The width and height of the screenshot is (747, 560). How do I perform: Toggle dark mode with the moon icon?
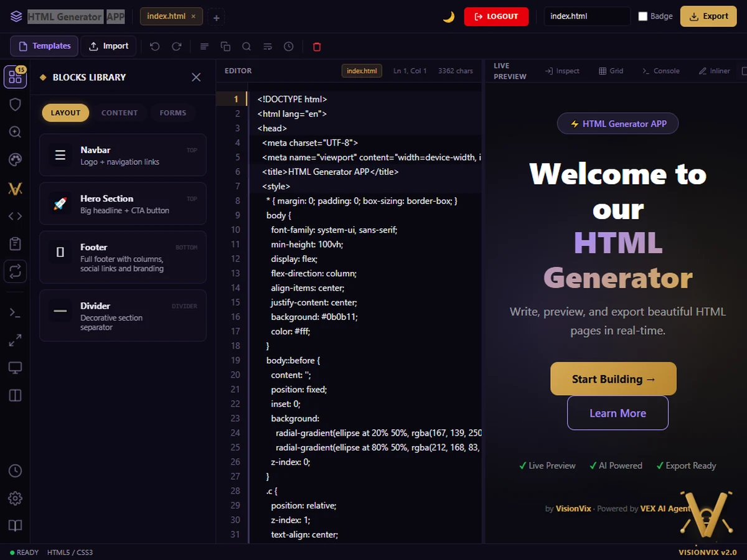(448, 17)
